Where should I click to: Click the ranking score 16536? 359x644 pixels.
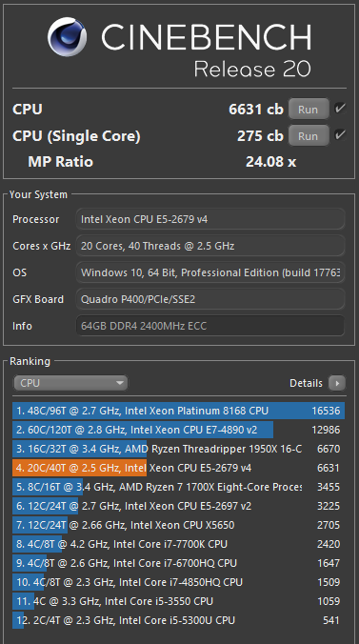coord(326,411)
